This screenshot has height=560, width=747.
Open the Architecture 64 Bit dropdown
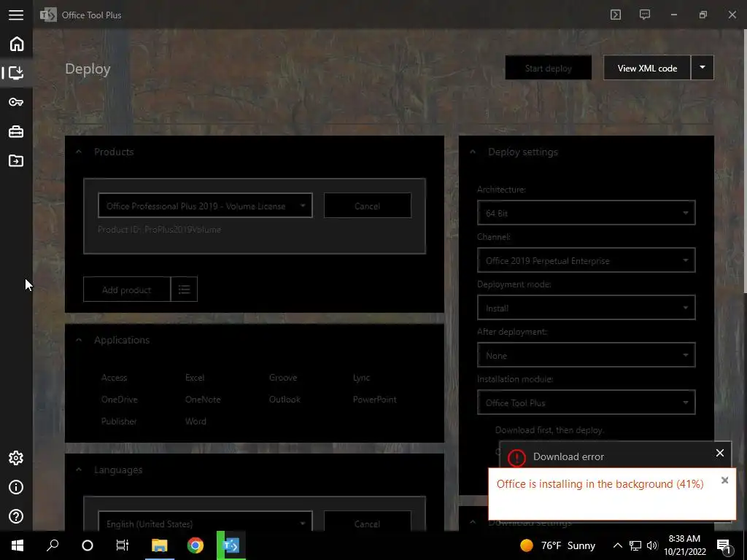tap(586, 213)
